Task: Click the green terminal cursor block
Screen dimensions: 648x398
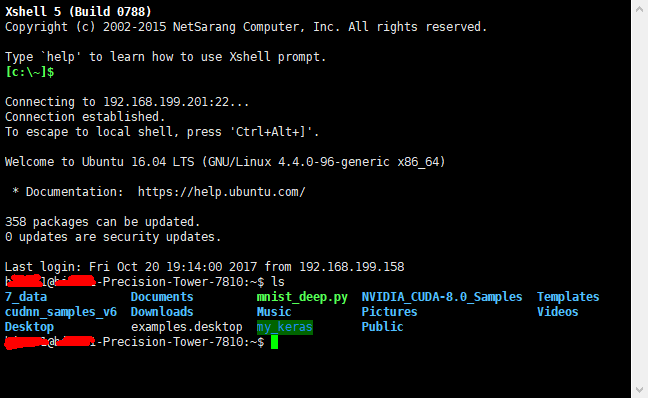Action: click(274, 342)
